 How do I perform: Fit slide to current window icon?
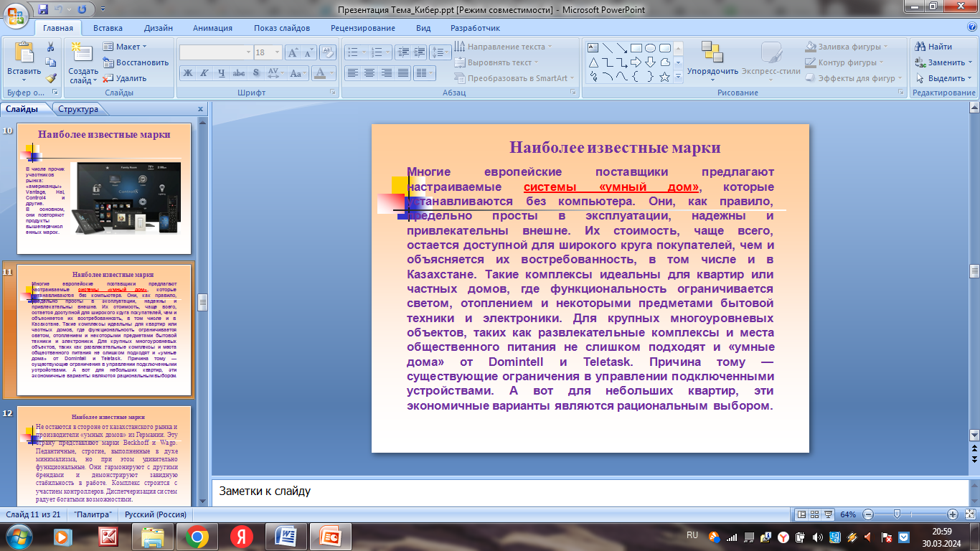pos(970,514)
